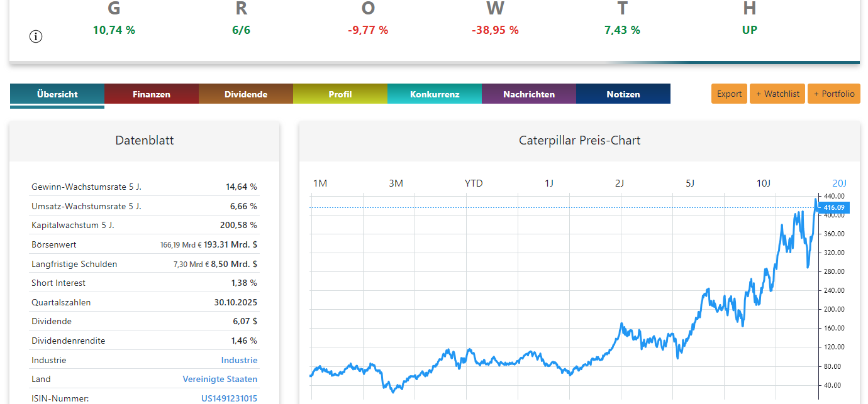The image size is (868, 404).
Task: Click Short Interest value 1,38 %
Action: (244, 283)
